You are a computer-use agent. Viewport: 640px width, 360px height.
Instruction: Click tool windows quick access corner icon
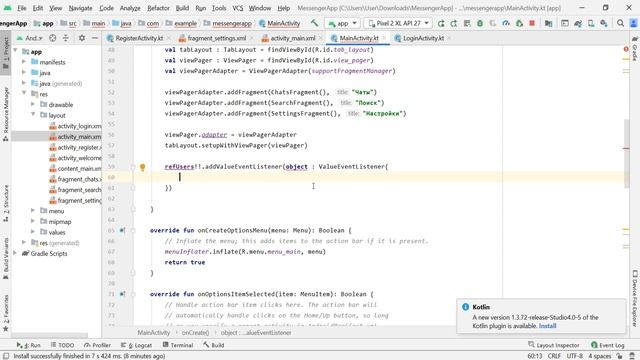(6, 356)
